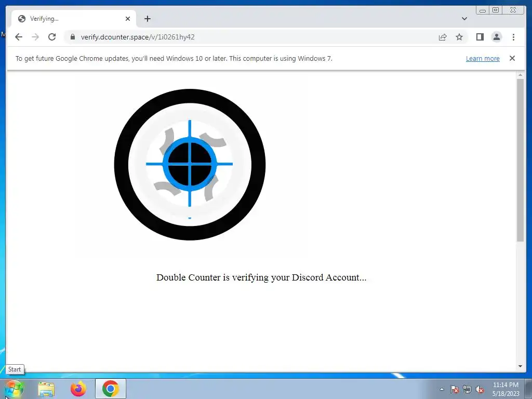Open Windows Explorer from taskbar

click(46, 389)
